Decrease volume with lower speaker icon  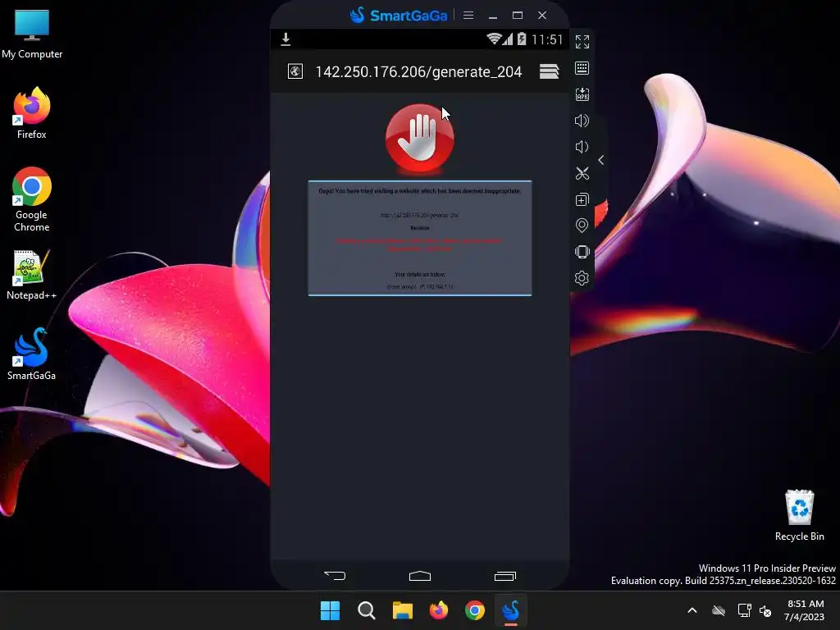click(582, 147)
